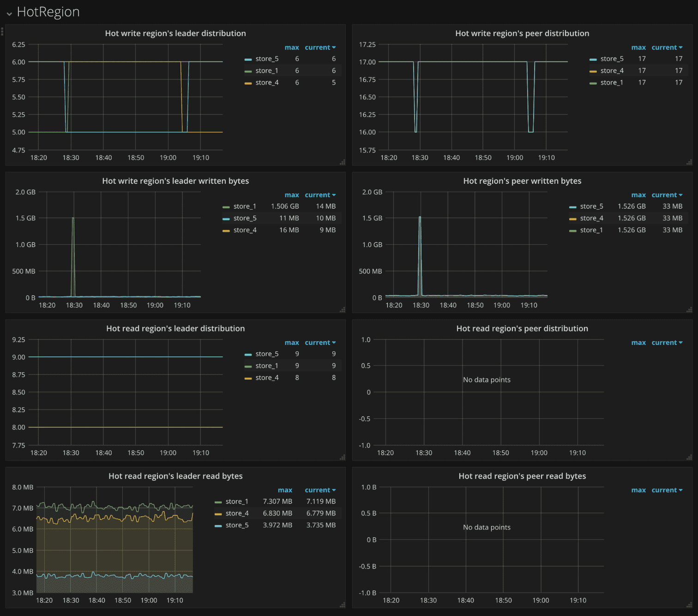The width and height of the screenshot is (698, 616).
Task: Toggle store_4 series in Hot read region's leader read bytes legend
Action: click(237, 513)
